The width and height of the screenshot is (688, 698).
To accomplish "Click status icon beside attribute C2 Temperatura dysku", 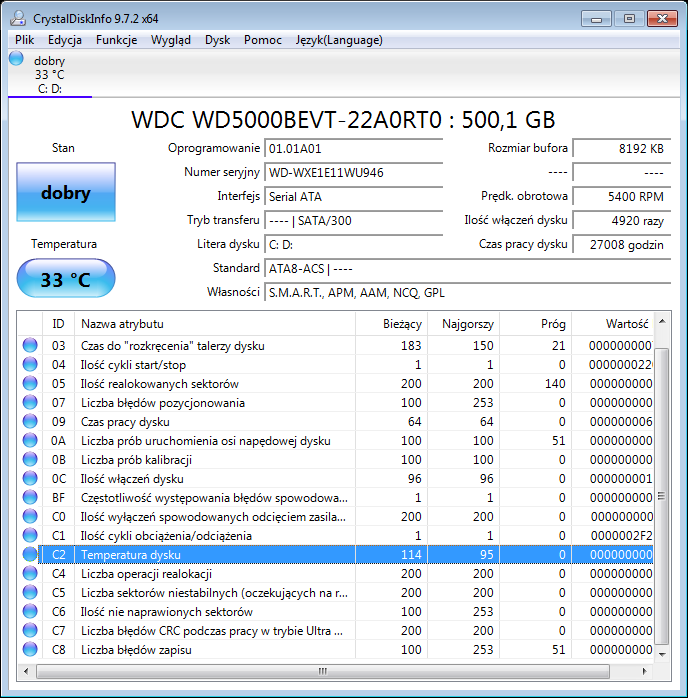I will click(30, 554).
